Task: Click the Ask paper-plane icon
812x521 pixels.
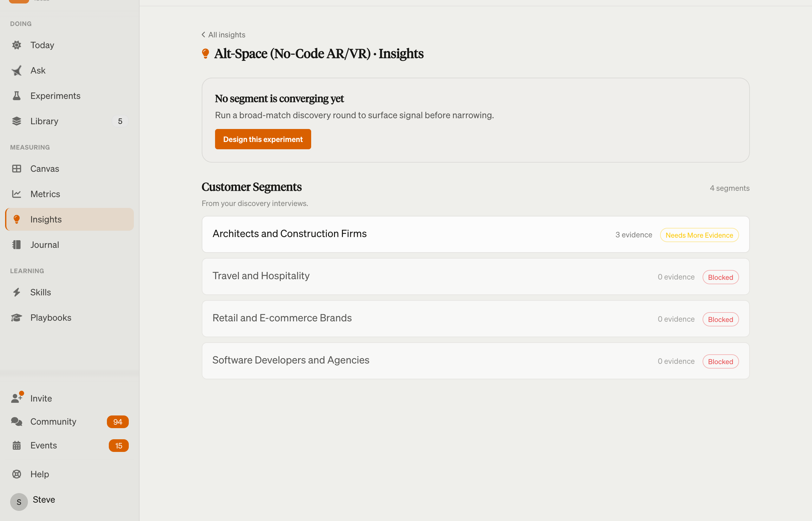Action: click(x=16, y=70)
